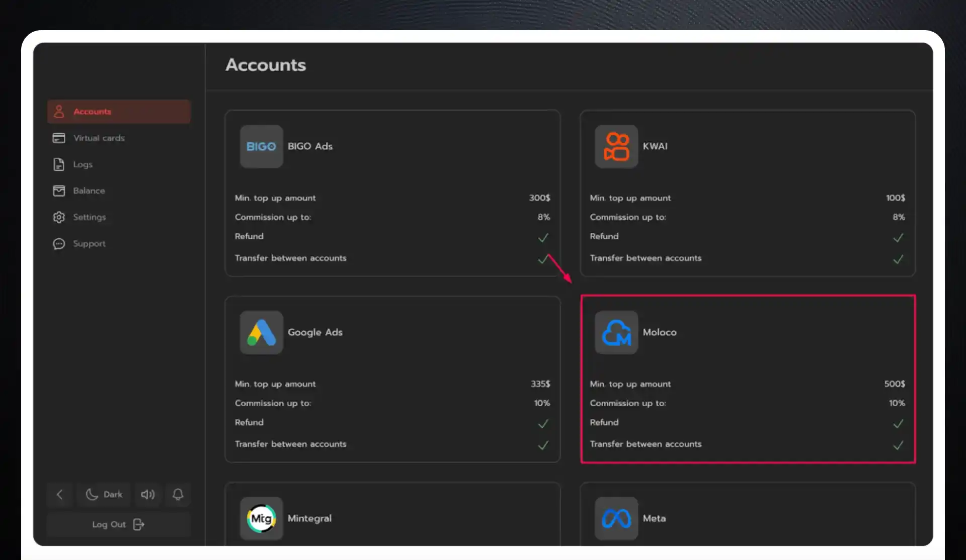The image size is (966, 560).
Task: Click Google Ads Refund checkmark
Action: click(x=543, y=424)
